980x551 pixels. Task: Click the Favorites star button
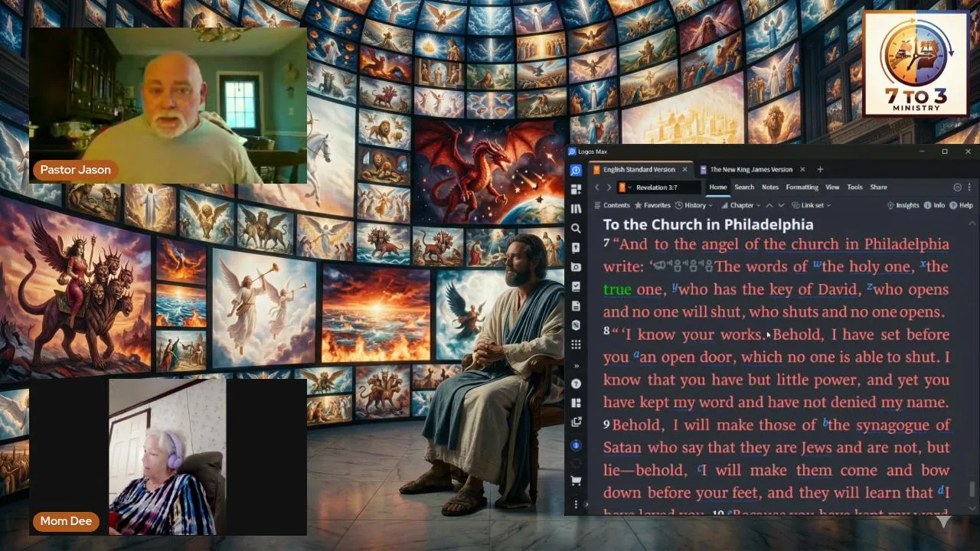(x=652, y=205)
